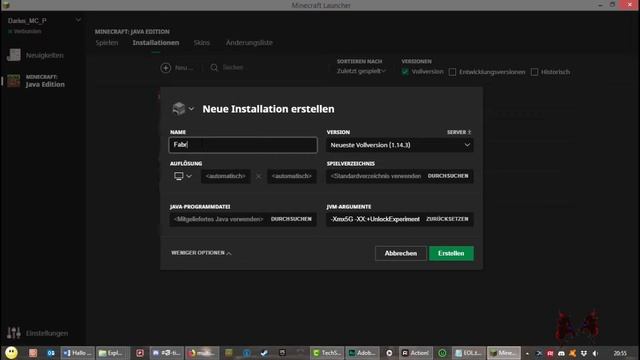Open the Action! taskbar item

click(416, 353)
